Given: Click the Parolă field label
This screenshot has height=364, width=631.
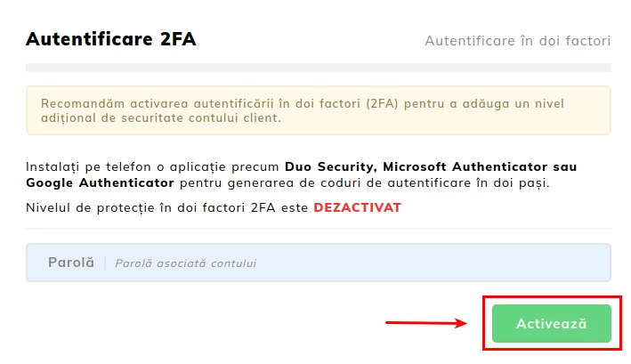Looking at the screenshot, I should 70,263.
